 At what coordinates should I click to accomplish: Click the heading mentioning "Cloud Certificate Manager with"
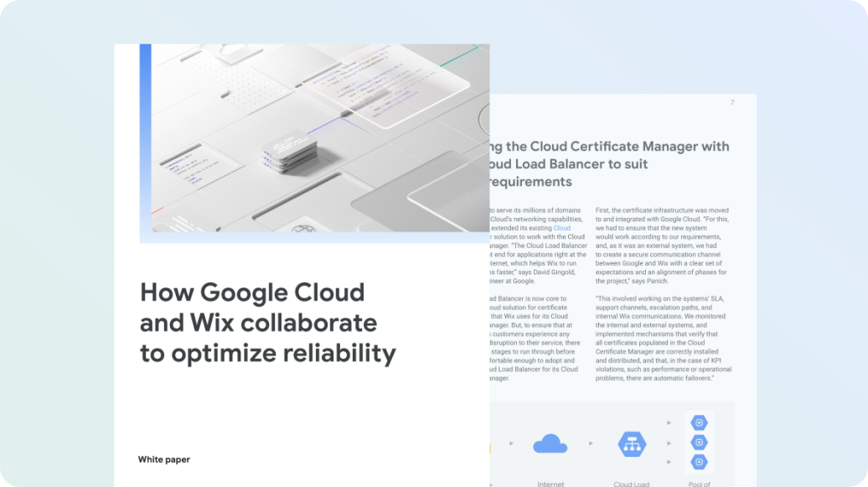click(609, 164)
